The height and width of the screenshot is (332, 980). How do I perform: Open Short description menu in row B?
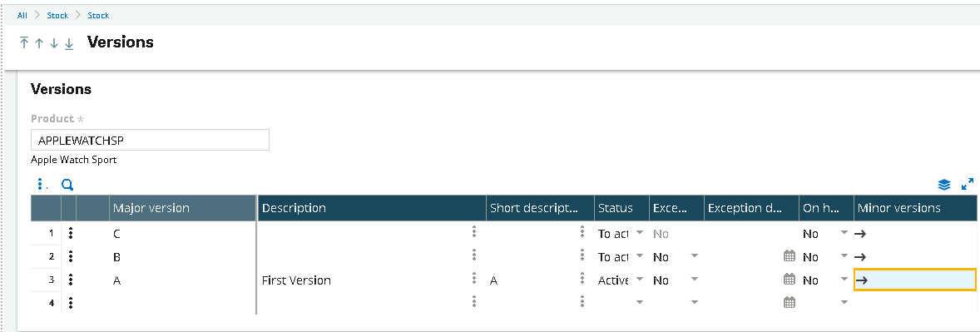tap(582, 255)
